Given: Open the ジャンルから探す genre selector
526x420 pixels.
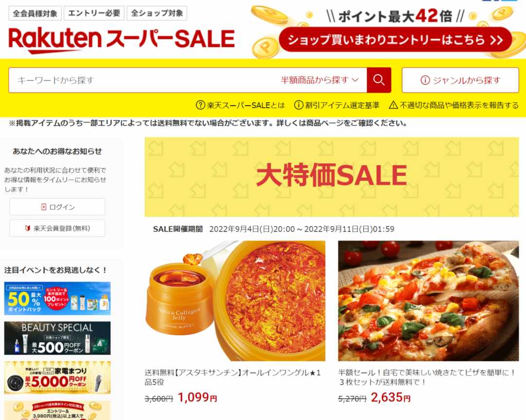Looking at the screenshot, I should pos(460,80).
